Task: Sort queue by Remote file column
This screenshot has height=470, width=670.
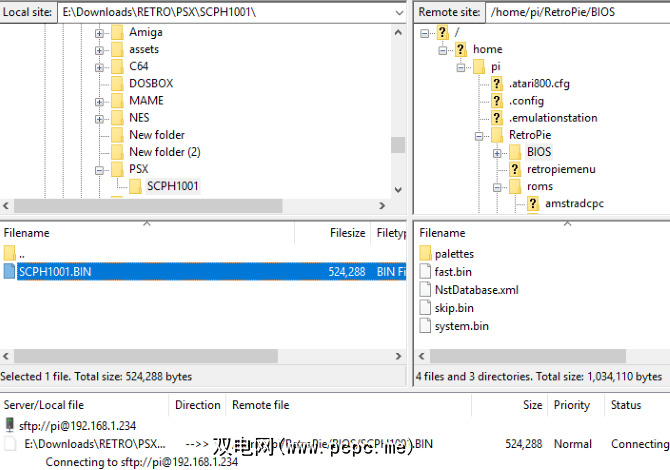Action: [x=349, y=405]
